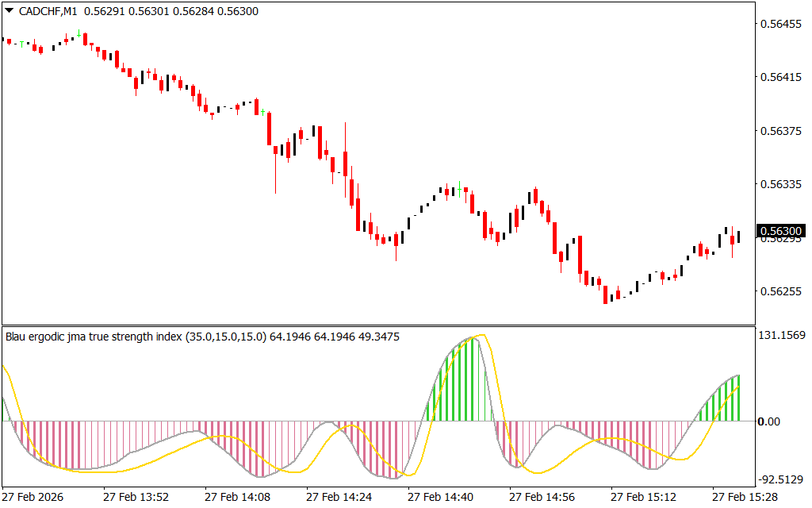Click the triangle arrow beside CADCHF,M1
The width and height of the screenshot is (812, 508).
pos(9,11)
